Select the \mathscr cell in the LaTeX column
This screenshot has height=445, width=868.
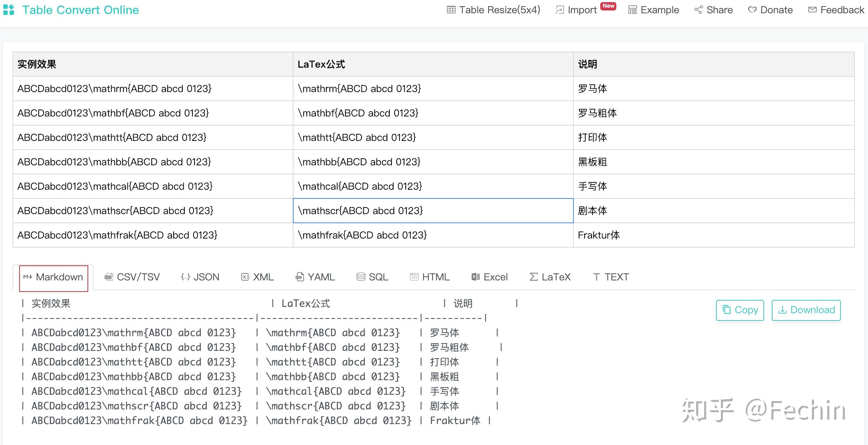tap(432, 211)
